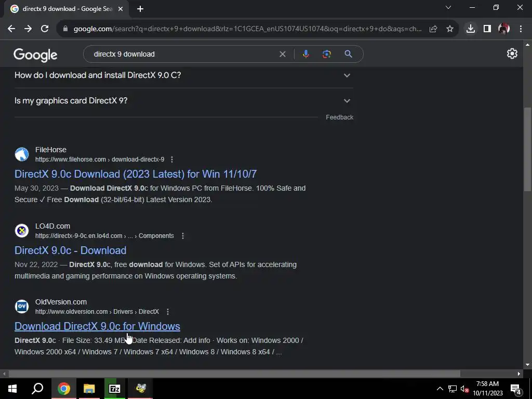
Task: Open more options for LO4D.com result
Action: pyautogui.click(x=183, y=236)
